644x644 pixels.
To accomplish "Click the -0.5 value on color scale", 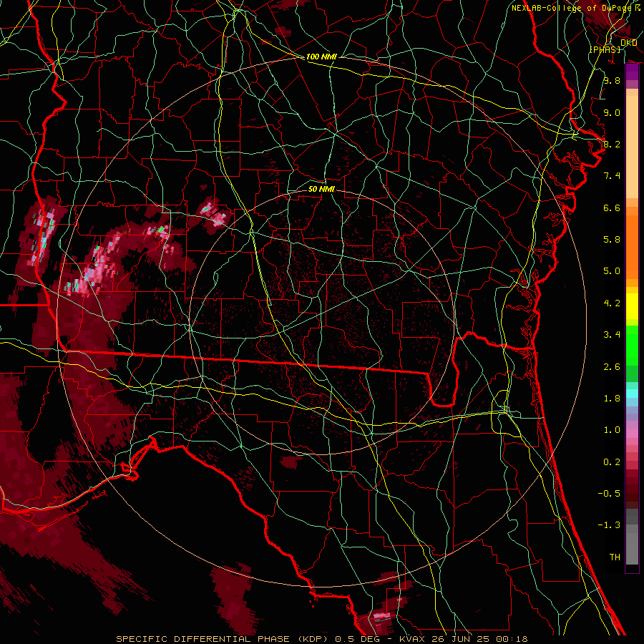I will [609, 494].
